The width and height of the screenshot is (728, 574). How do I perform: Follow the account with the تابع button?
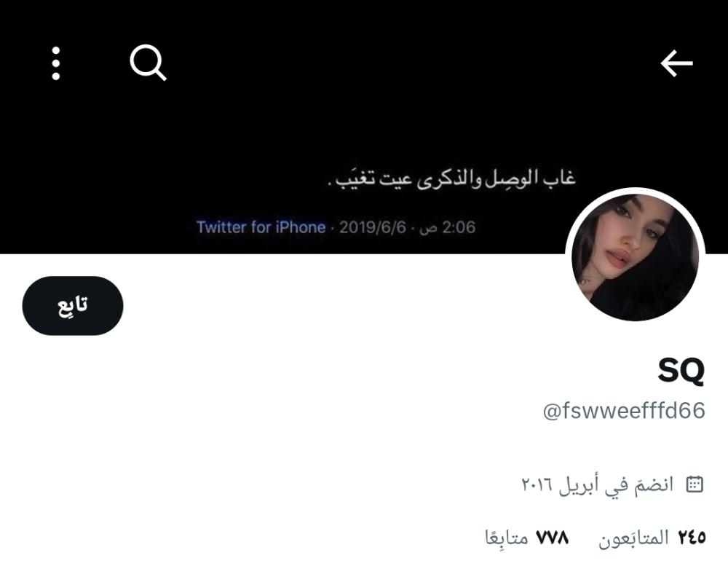point(73,306)
